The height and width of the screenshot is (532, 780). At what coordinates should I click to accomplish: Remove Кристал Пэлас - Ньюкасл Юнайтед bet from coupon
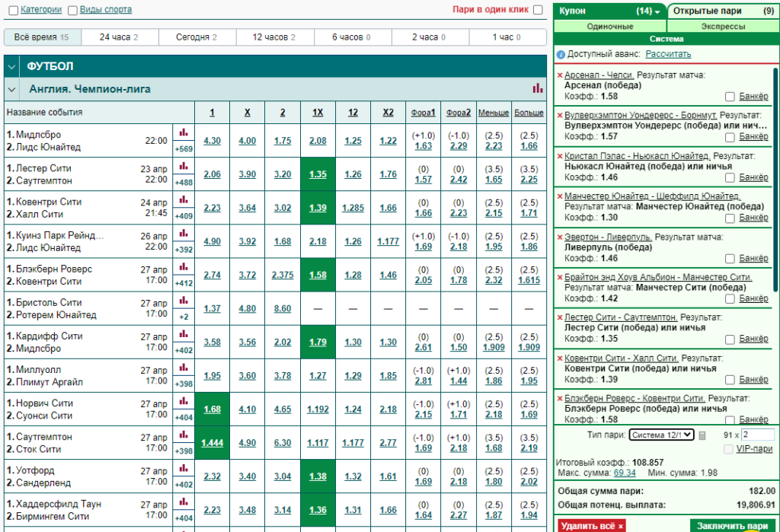[x=560, y=157]
